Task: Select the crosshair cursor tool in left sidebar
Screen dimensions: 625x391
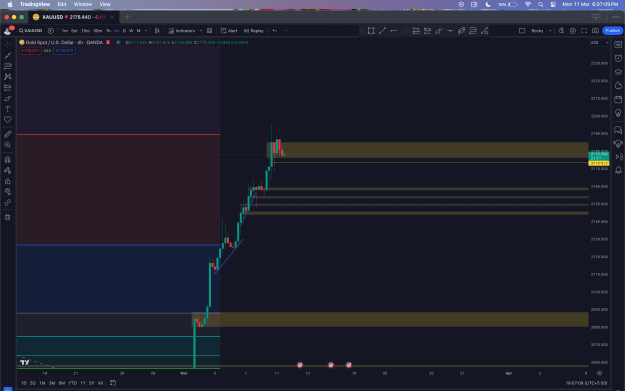Action: tap(8, 44)
